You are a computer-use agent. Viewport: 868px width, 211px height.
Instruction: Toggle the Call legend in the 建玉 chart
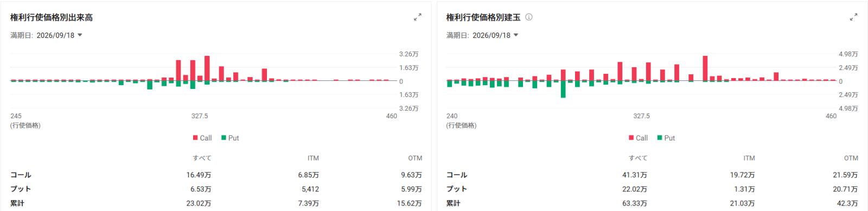point(639,138)
